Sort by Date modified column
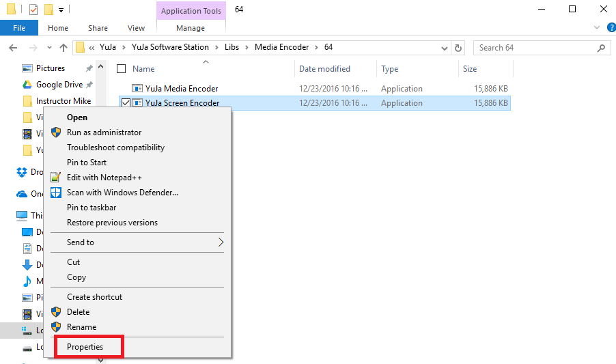616x364 pixels. coord(324,69)
